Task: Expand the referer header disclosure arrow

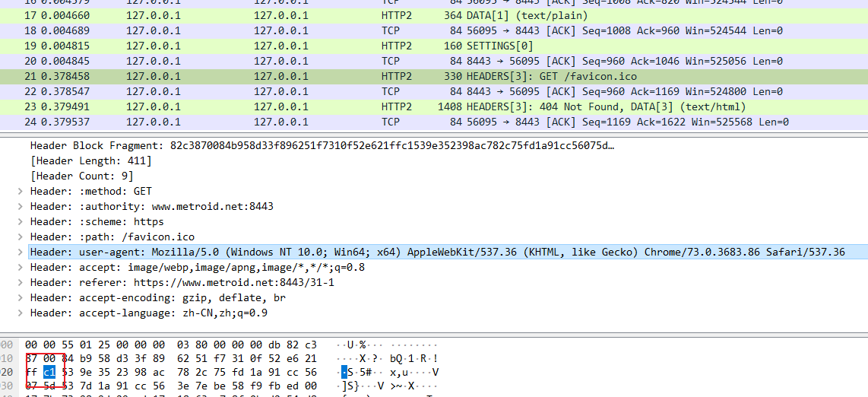Action: coord(20,282)
